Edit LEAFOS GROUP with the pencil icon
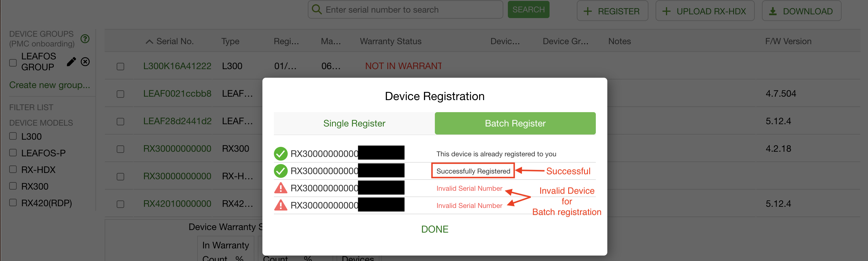Viewport: 868px width, 261px height. pyautogui.click(x=71, y=62)
